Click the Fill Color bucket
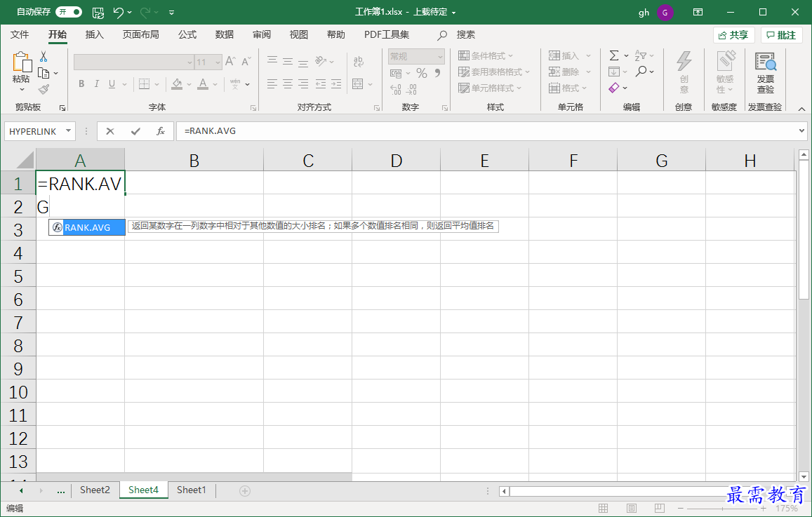Viewport: 812px width, 517px height. 177,84
